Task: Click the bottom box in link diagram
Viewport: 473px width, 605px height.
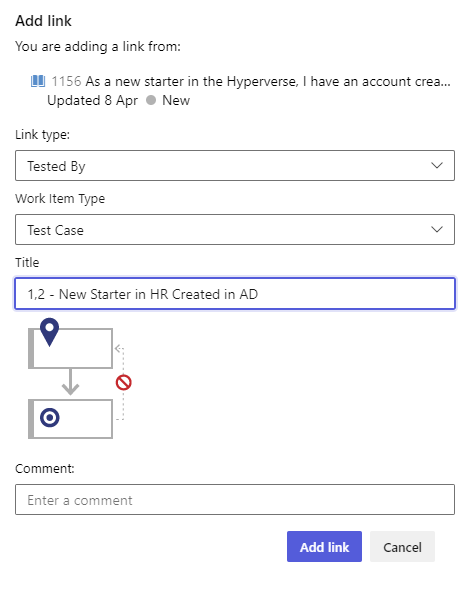Action: coord(71,419)
